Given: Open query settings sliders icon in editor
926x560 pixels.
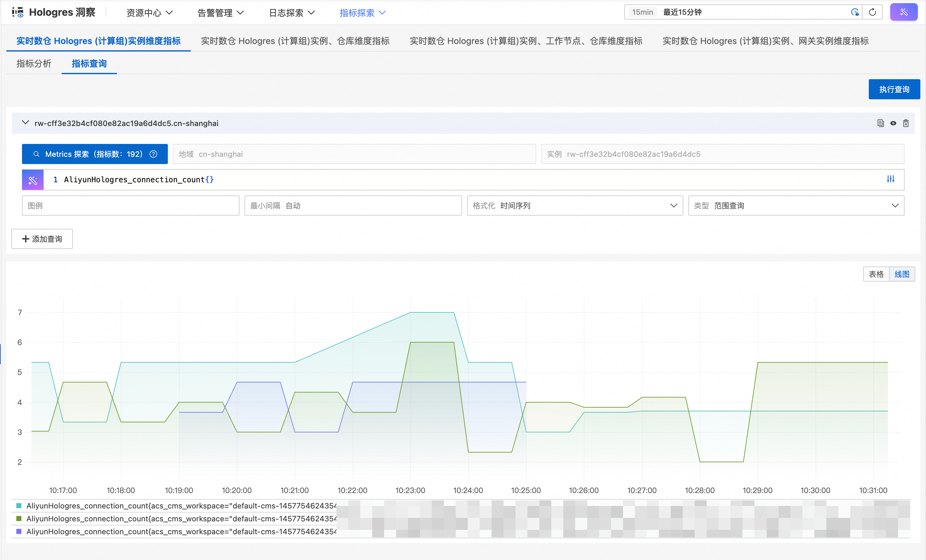Looking at the screenshot, I should tap(890, 179).
